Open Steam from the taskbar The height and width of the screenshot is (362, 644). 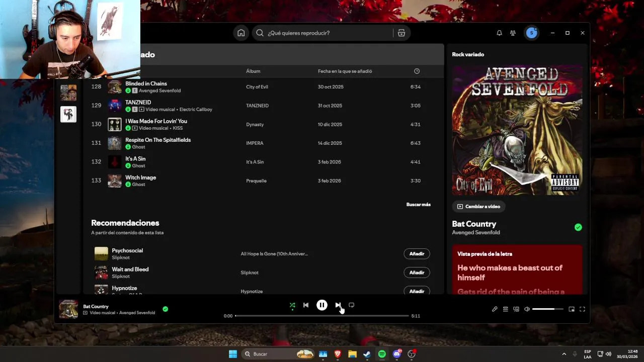[x=367, y=354]
